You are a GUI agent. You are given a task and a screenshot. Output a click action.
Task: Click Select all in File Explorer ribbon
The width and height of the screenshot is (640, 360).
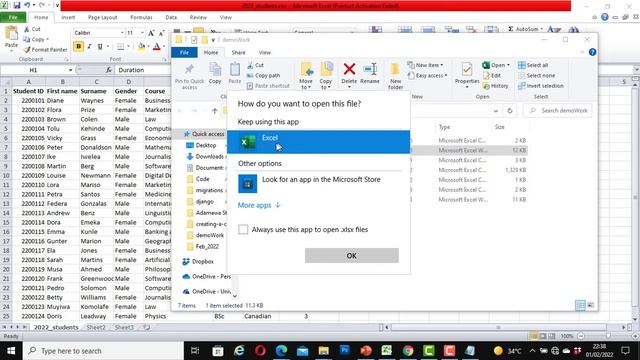[533, 65]
